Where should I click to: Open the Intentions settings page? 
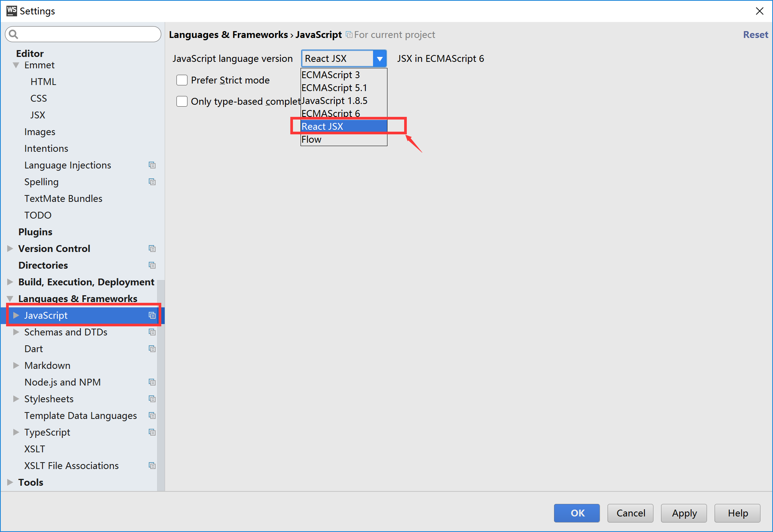tap(46, 148)
